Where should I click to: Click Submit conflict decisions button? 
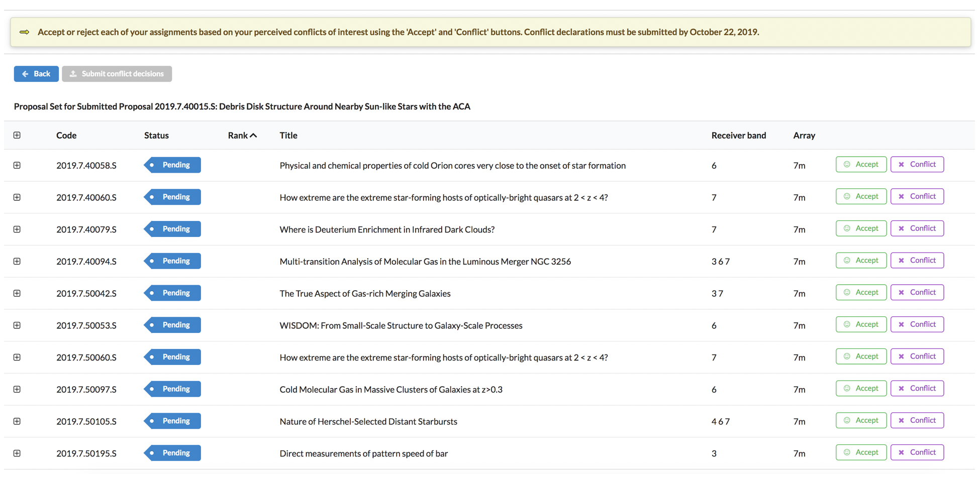pos(117,74)
